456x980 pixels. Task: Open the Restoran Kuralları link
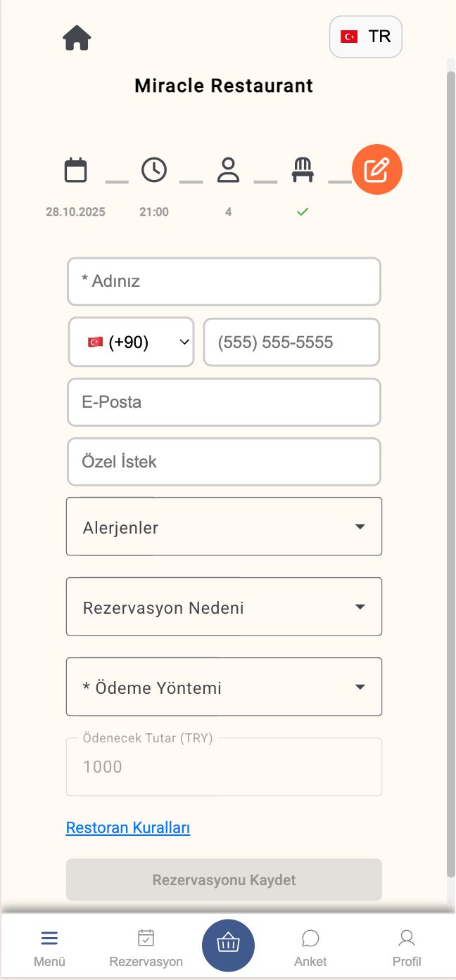(x=127, y=827)
